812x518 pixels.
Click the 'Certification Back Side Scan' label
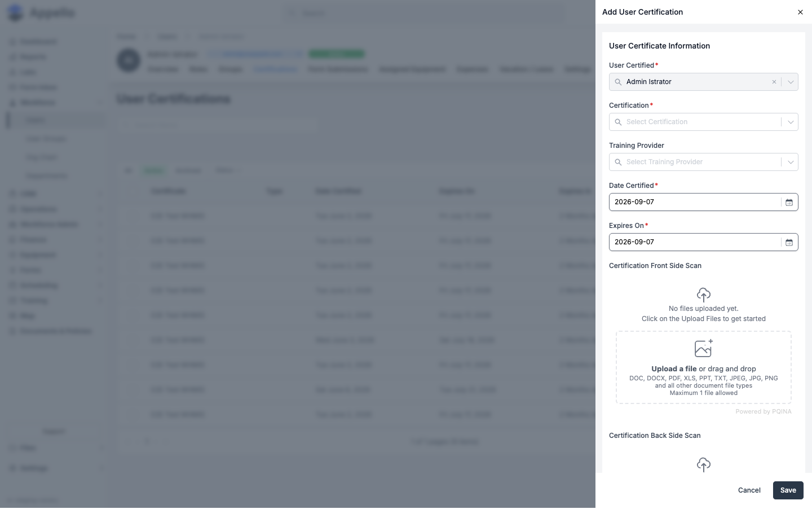coord(655,436)
